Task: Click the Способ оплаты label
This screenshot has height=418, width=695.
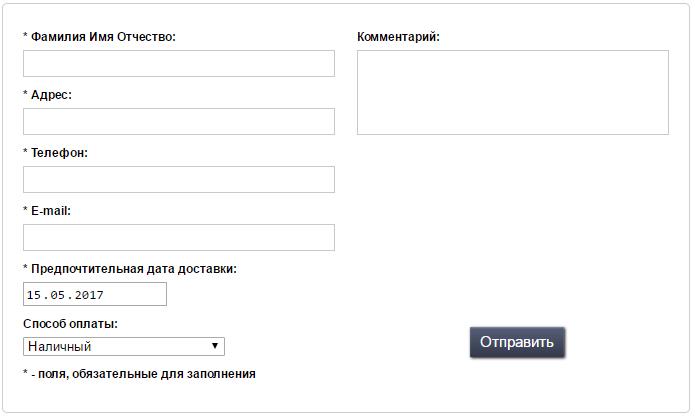Action: (x=70, y=324)
